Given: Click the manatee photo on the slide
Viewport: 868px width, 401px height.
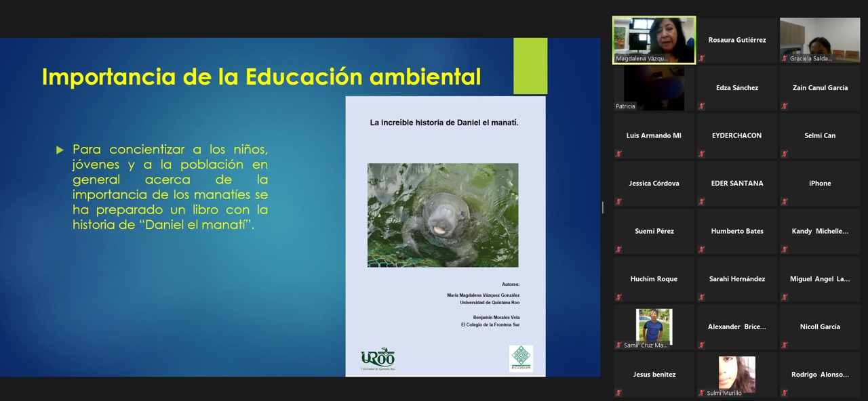Looking at the screenshot, I should click(443, 215).
